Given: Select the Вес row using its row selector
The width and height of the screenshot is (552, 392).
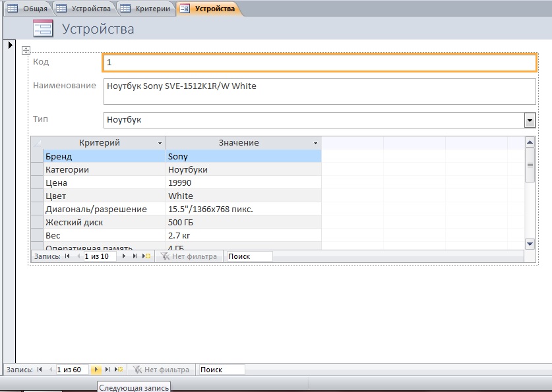Looking at the screenshot, I should [x=37, y=235].
